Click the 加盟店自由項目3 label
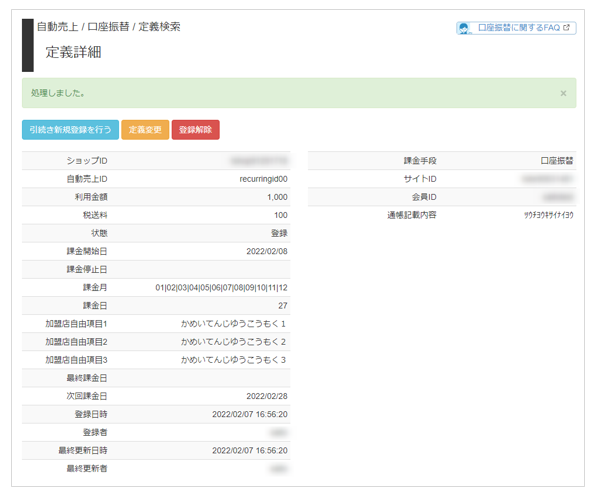 (x=76, y=360)
